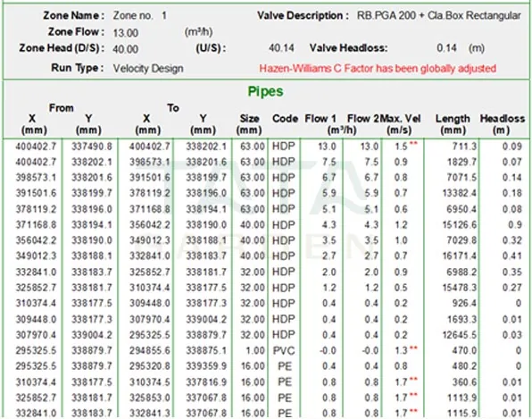Click the length cell 480.2
The height and width of the screenshot is (419, 532).
[464, 366]
